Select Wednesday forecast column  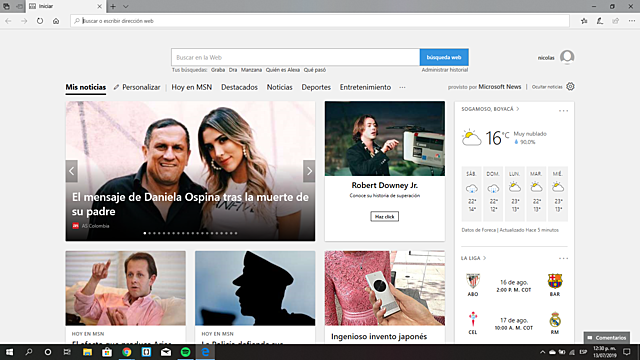click(558, 193)
